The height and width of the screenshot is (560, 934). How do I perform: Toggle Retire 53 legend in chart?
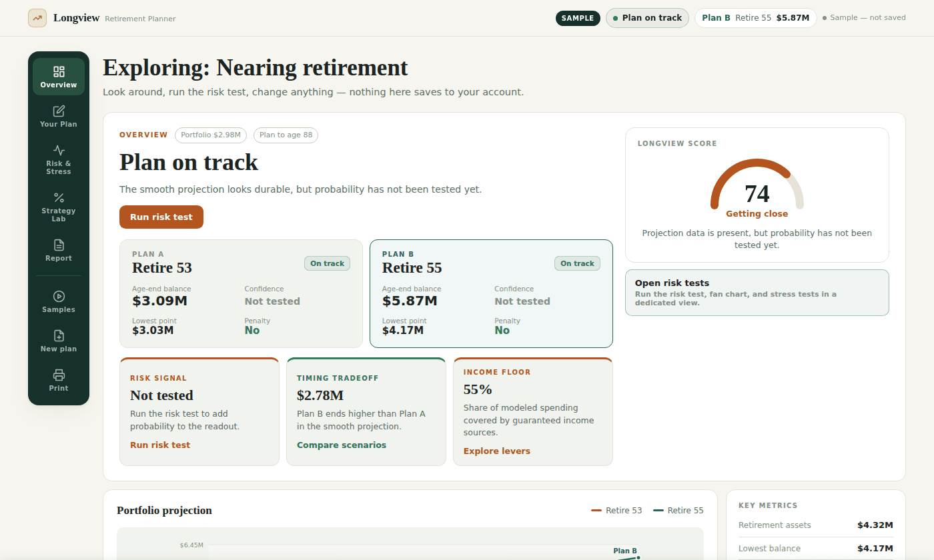(x=616, y=511)
